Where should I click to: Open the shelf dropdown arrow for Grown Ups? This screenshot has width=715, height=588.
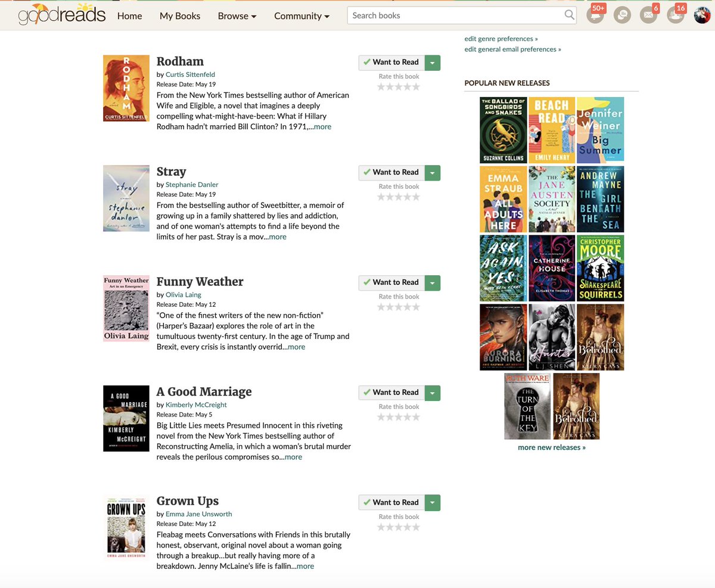point(433,502)
